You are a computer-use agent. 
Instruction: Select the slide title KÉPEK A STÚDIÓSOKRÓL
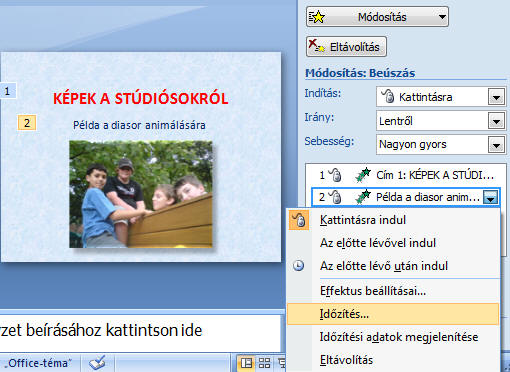coord(141,98)
